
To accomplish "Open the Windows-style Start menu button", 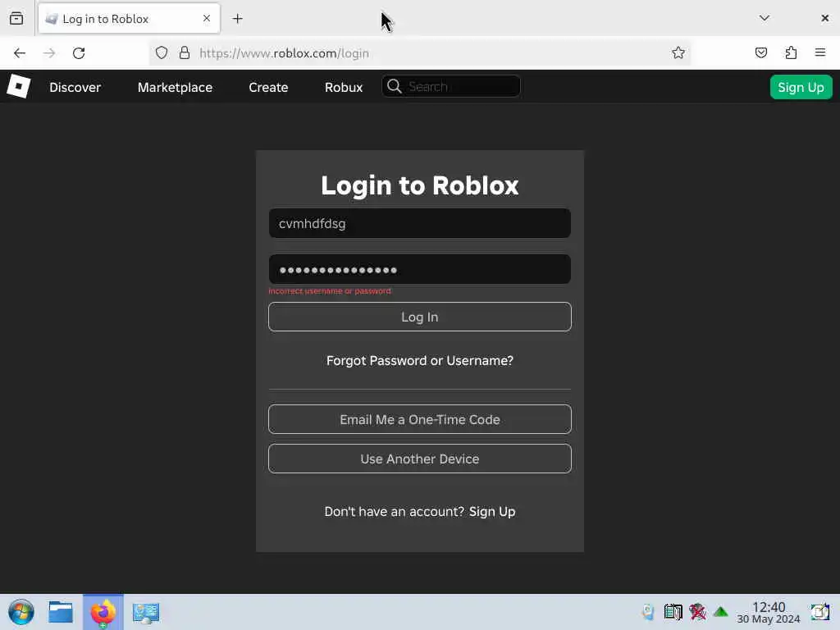I will pos(21,612).
